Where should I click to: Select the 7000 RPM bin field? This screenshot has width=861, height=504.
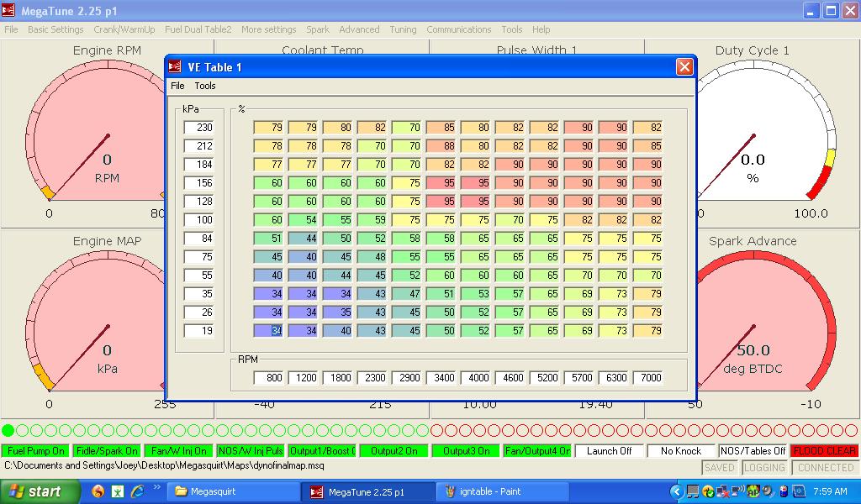click(647, 378)
